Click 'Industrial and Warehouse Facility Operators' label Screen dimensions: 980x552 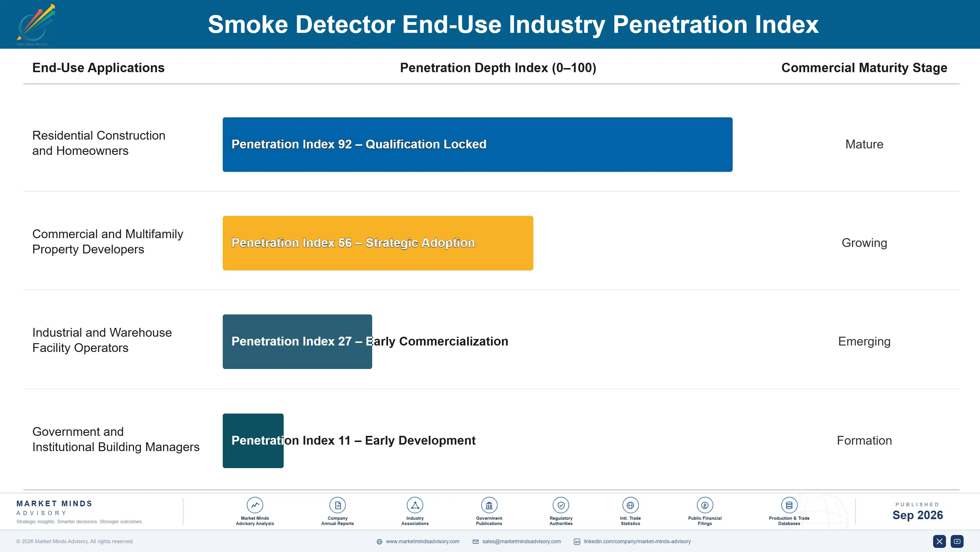102,340
